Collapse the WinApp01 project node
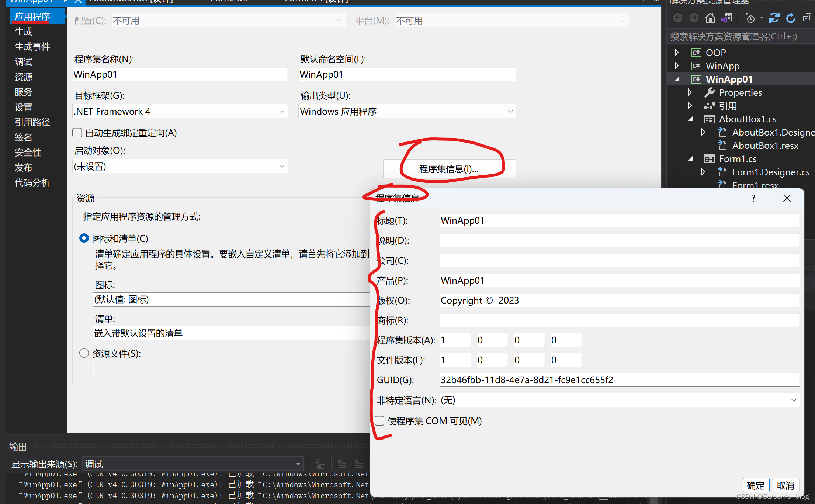815x504 pixels. pyautogui.click(x=677, y=80)
